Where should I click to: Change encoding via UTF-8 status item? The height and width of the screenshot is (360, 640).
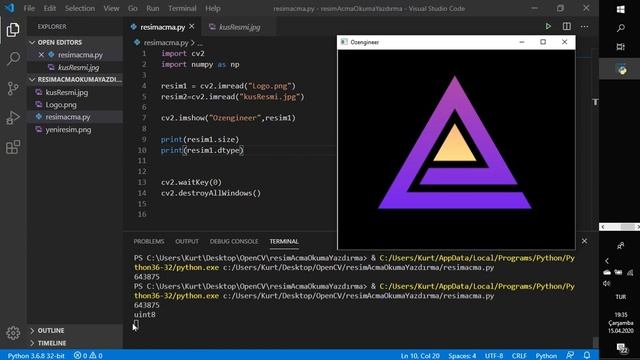point(494,356)
